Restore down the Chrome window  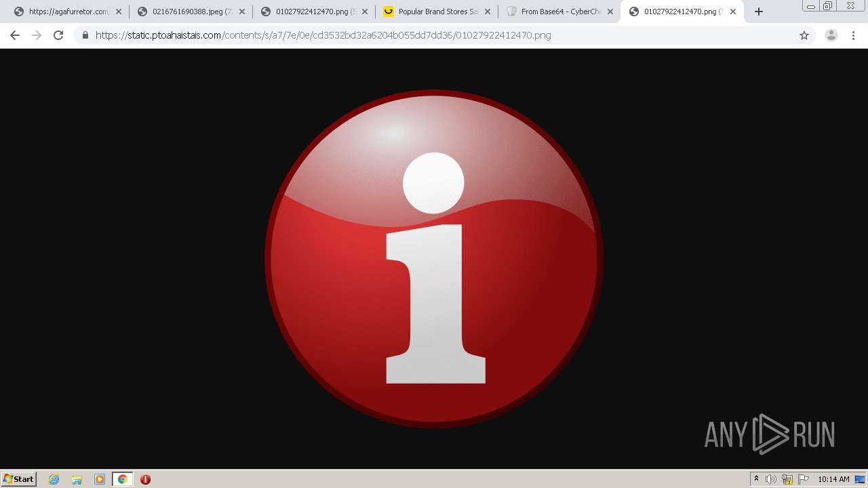(828, 5)
